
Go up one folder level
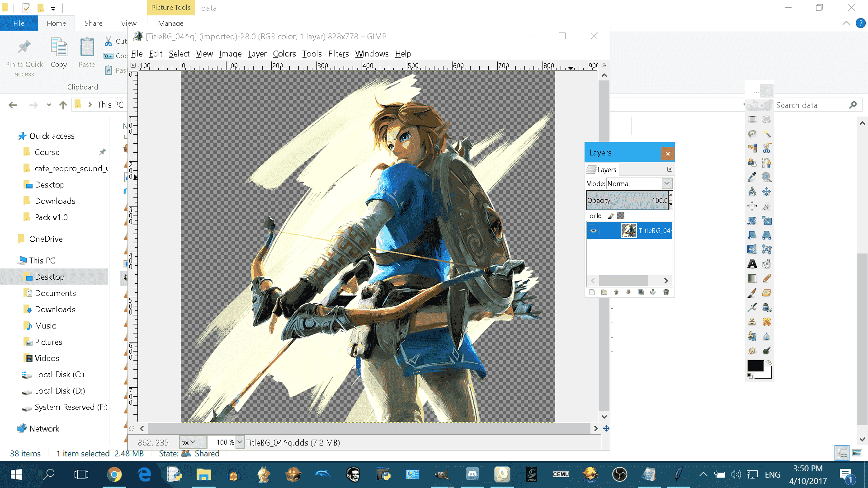pyautogui.click(x=63, y=105)
